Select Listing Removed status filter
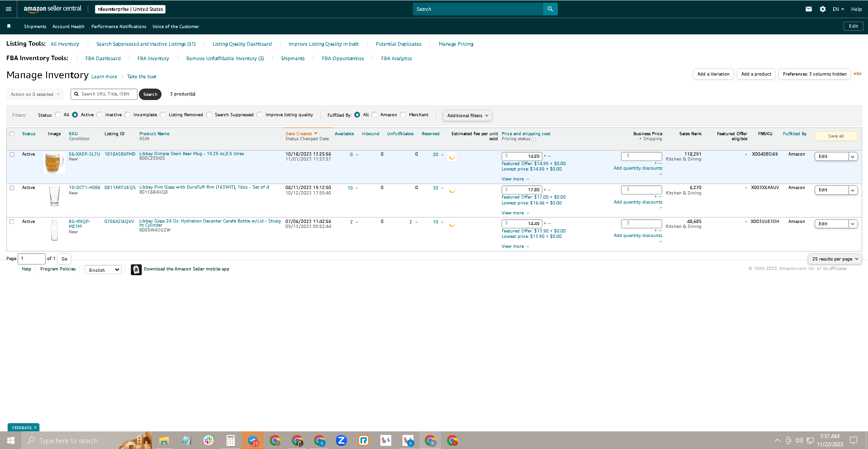 tap(163, 115)
